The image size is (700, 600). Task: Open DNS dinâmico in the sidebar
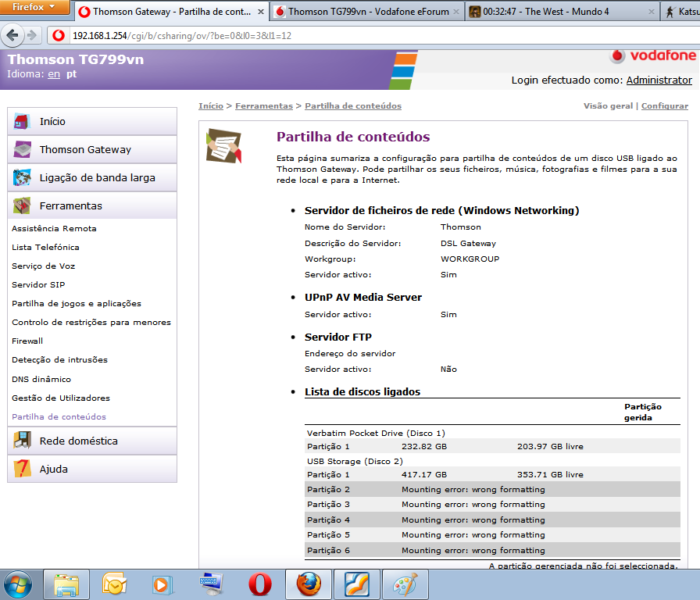[41, 379]
